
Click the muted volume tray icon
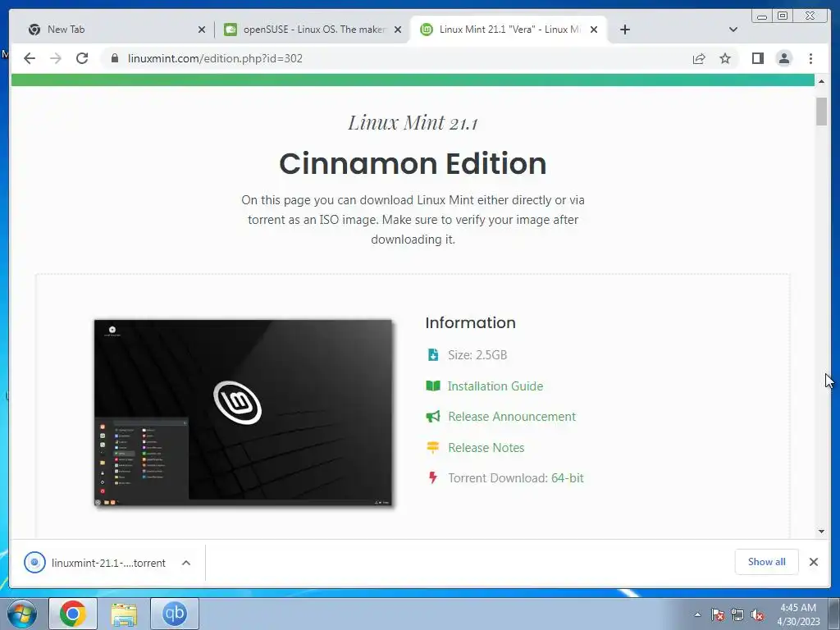tap(757, 614)
